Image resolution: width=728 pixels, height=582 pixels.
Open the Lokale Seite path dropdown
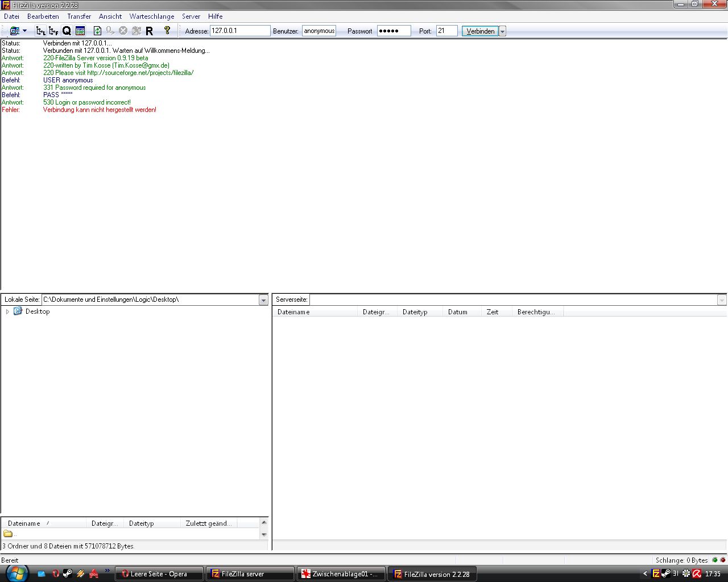click(x=263, y=300)
